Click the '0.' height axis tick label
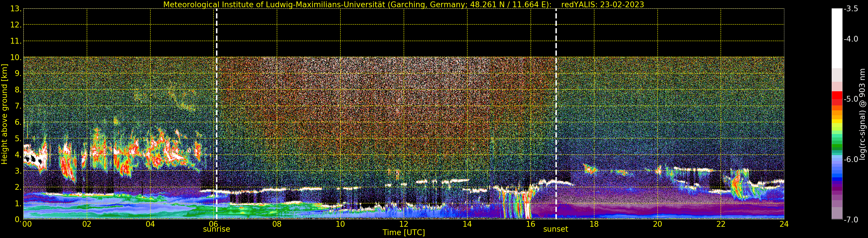This screenshot has height=238, width=868. (x=18, y=220)
